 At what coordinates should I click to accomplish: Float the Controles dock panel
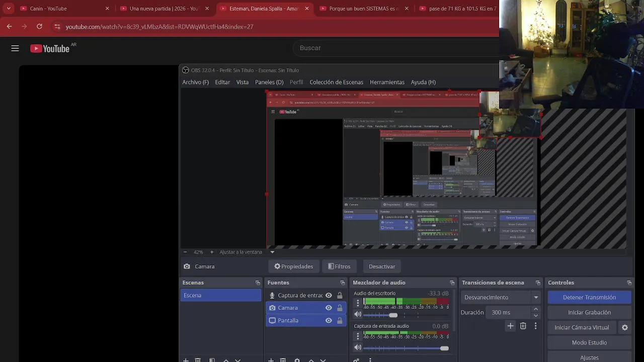point(629,283)
